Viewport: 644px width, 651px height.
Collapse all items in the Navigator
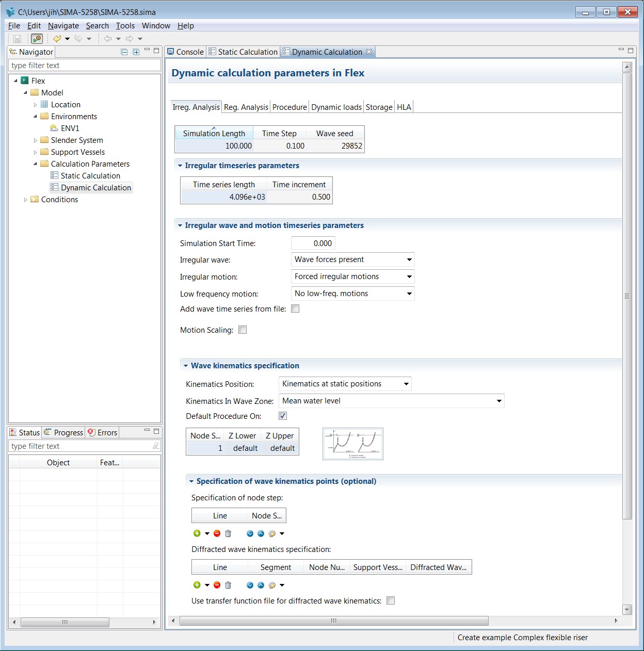click(124, 52)
